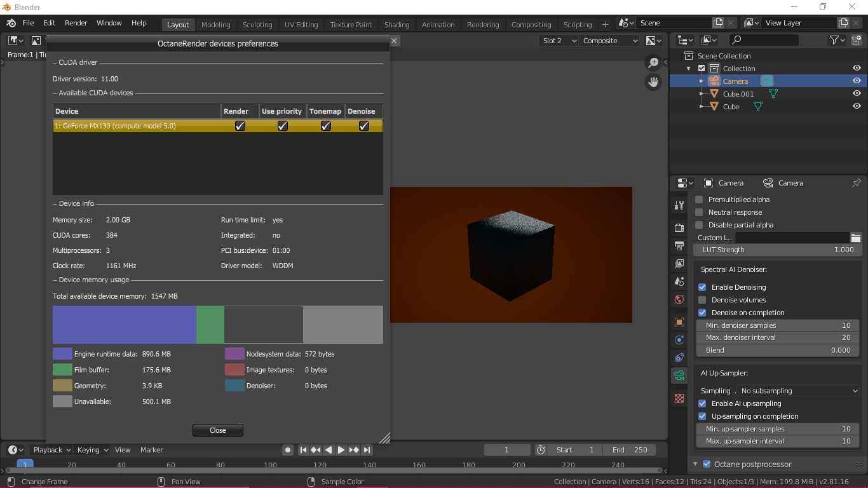Enable Neutral response checkbox
Screen dimensions: 868x488
point(700,212)
